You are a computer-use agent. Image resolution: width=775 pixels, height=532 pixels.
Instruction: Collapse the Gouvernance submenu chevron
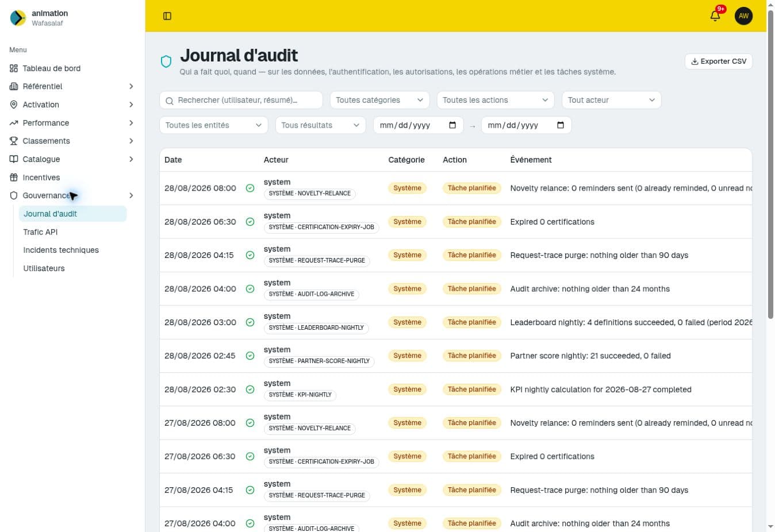click(x=131, y=195)
